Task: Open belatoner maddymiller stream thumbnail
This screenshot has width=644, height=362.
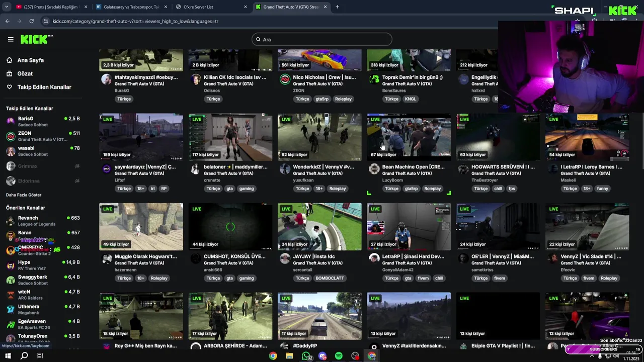Action: coord(230,137)
